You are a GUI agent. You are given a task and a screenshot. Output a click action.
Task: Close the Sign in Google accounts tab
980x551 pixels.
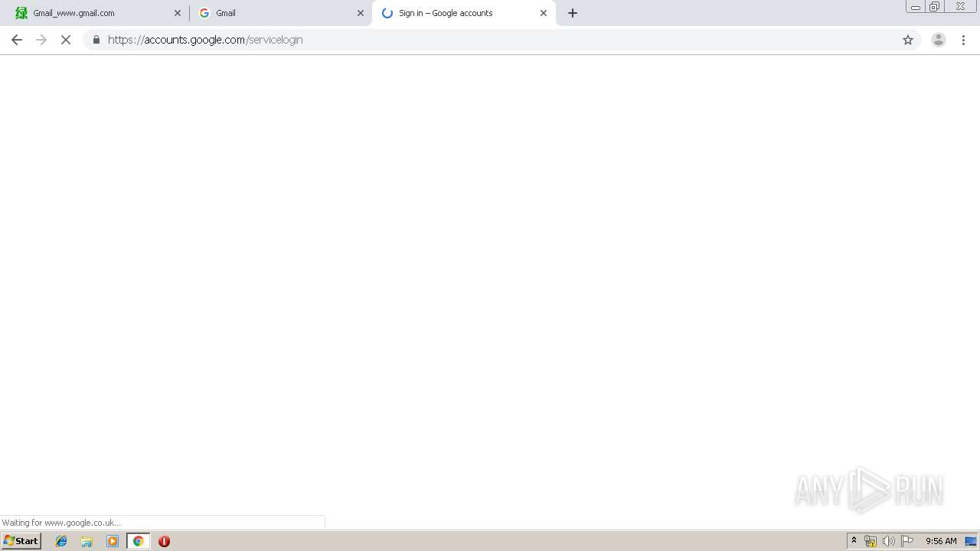pos(544,13)
